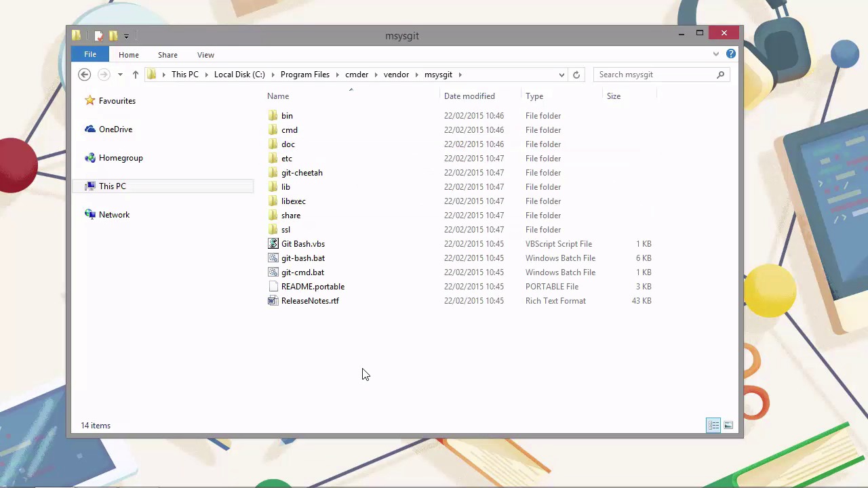This screenshot has height=488, width=868.
Task: Open Explorer Help question mark
Action: tap(731, 54)
